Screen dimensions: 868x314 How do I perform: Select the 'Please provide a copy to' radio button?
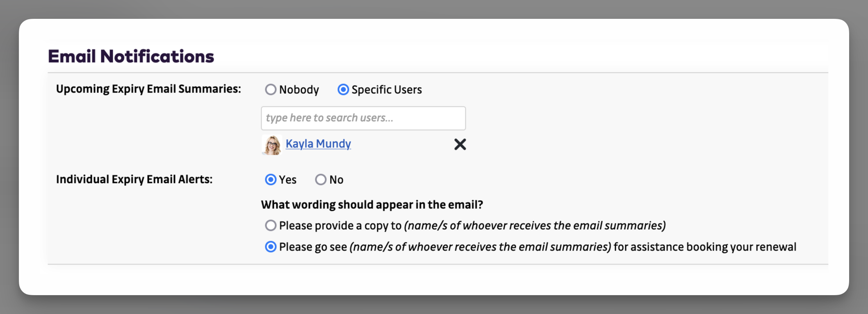point(271,226)
